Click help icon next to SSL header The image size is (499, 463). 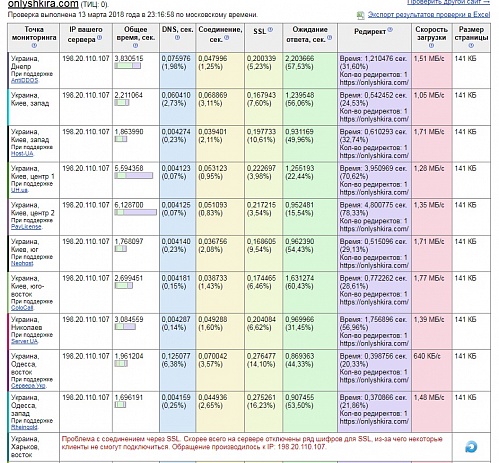(x=270, y=30)
